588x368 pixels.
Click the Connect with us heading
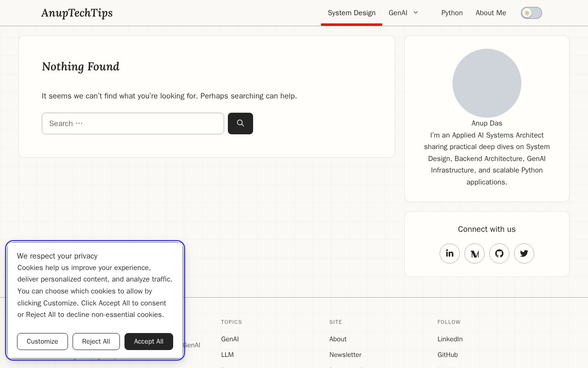click(487, 229)
